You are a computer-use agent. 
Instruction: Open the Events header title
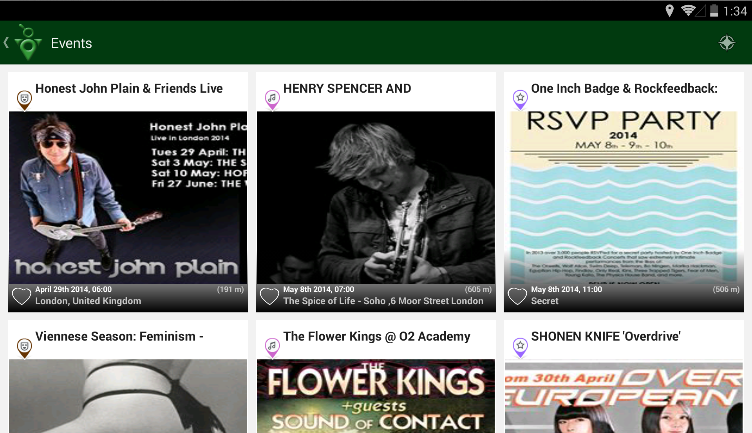[x=71, y=43]
